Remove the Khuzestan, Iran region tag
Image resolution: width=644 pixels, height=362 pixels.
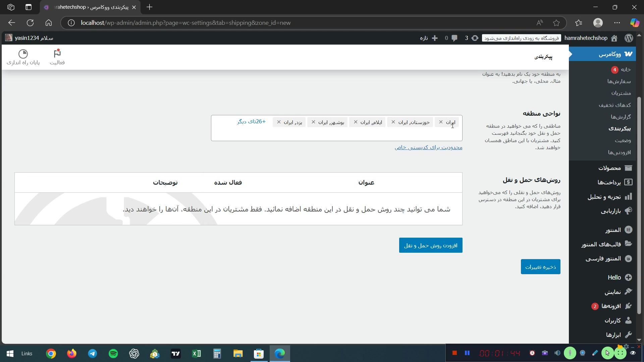393,122
